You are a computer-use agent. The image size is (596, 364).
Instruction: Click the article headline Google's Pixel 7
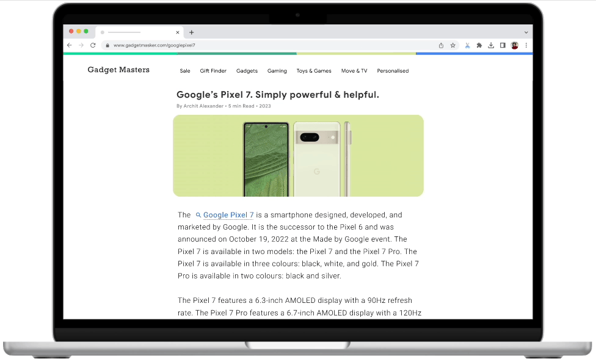pyautogui.click(x=278, y=95)
